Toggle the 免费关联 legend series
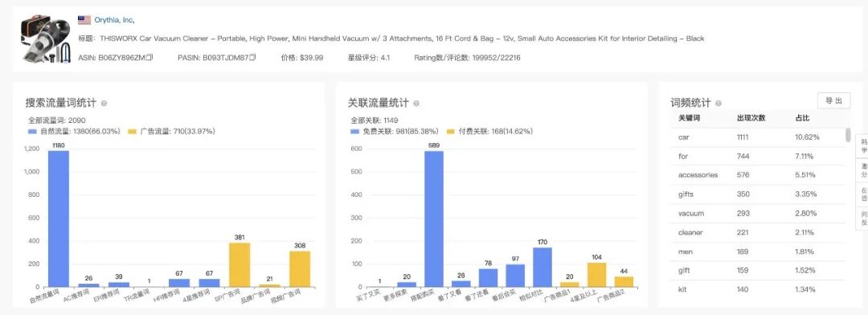This screenshot has width=868, height=315. (x=395, y=132)
